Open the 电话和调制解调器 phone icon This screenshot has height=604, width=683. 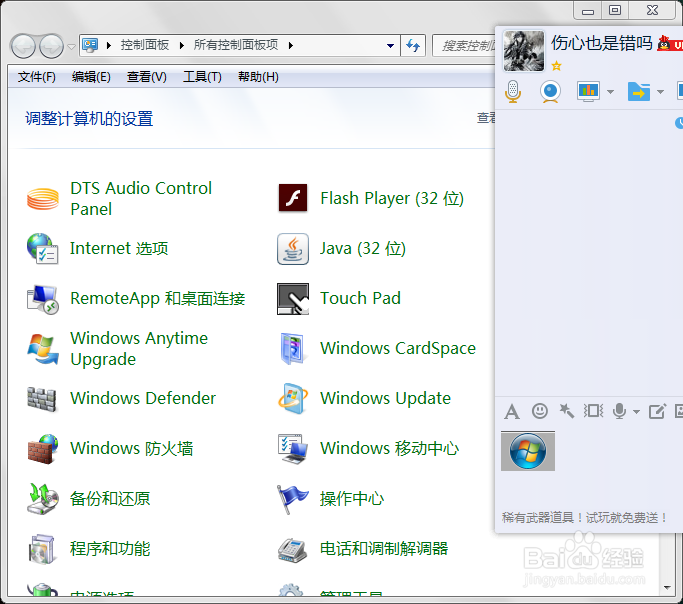click(293, 550)
